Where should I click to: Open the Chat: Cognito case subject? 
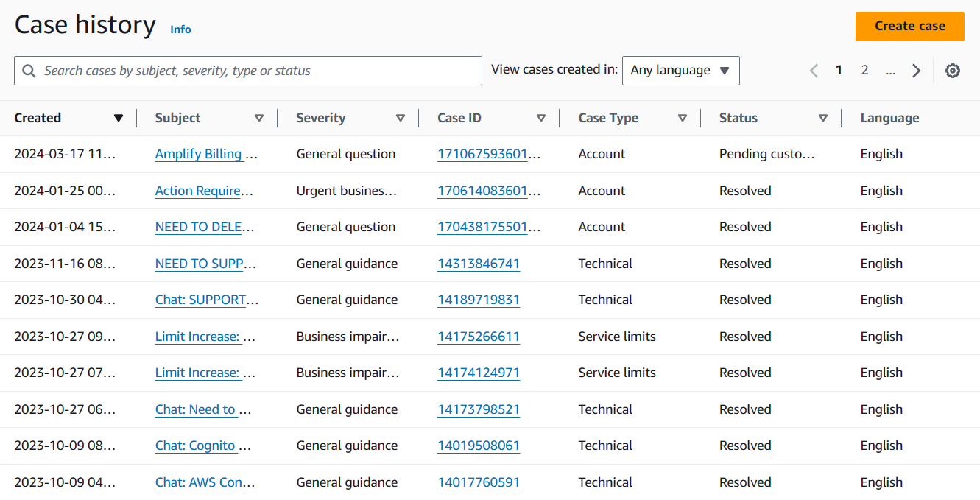click(202, 446)
